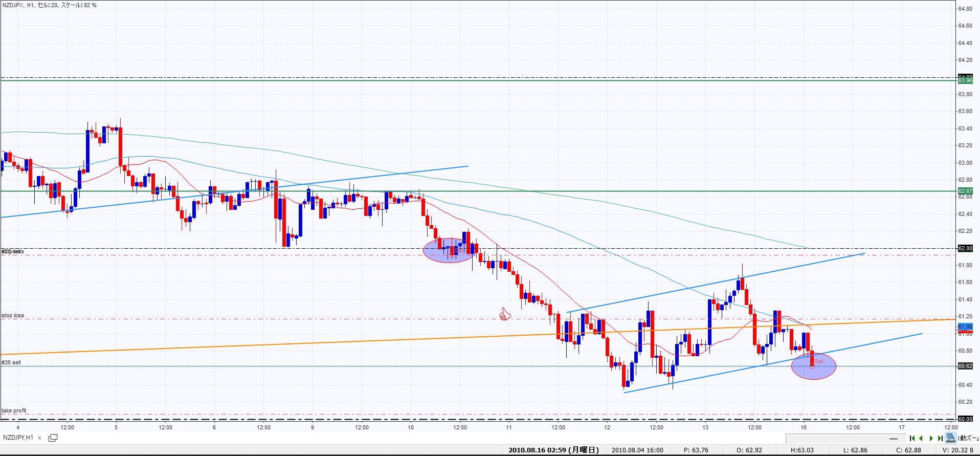Step one bar back with the left arrow
980x456 pixels.
coord(921,438)
